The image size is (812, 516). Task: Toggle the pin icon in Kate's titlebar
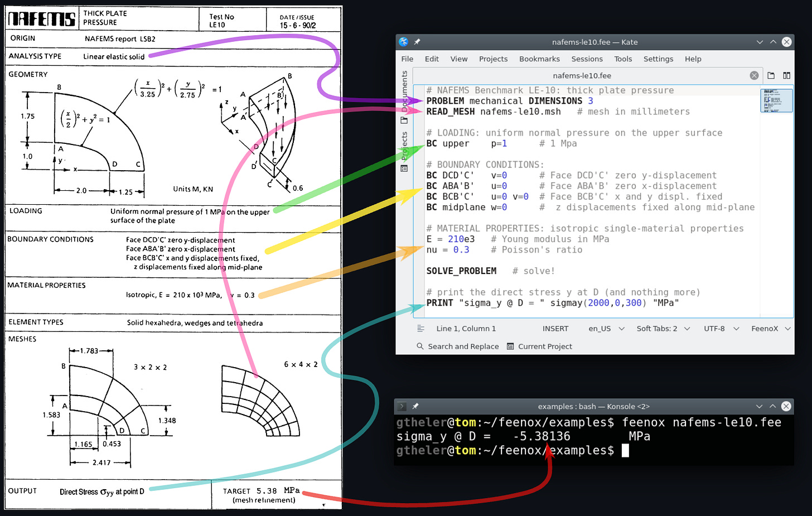coord(417,42)
